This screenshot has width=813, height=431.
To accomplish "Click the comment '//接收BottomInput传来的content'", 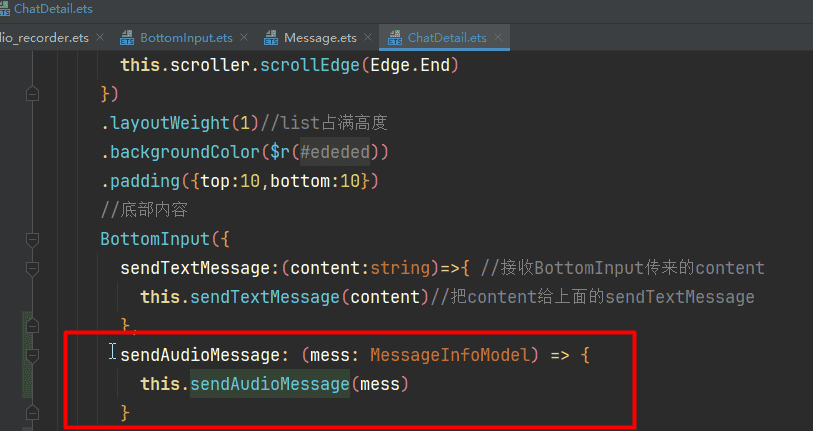I will coord(622,268).
